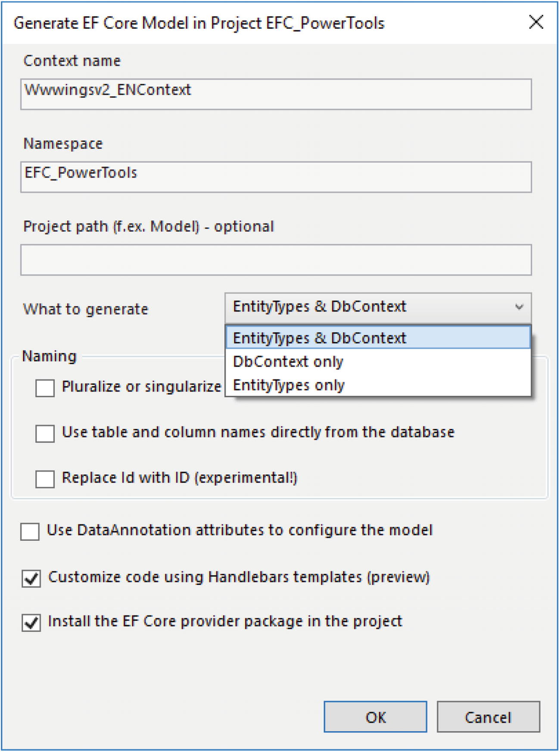Check Use table and column names directly
The width and height of the screenshot is (560, 752).
tap(45, 434)
